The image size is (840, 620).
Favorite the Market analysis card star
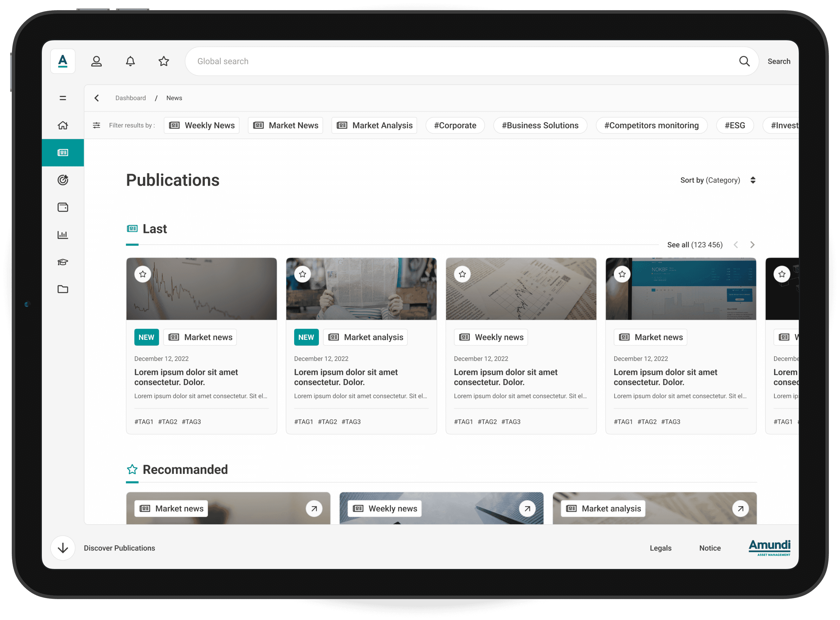point(302,274)
